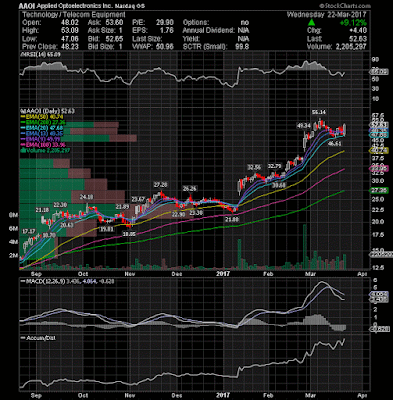The image size is (393, 400).
Task: Click the SCTR (Small) value 99.8
Action: tap(242, 47)
